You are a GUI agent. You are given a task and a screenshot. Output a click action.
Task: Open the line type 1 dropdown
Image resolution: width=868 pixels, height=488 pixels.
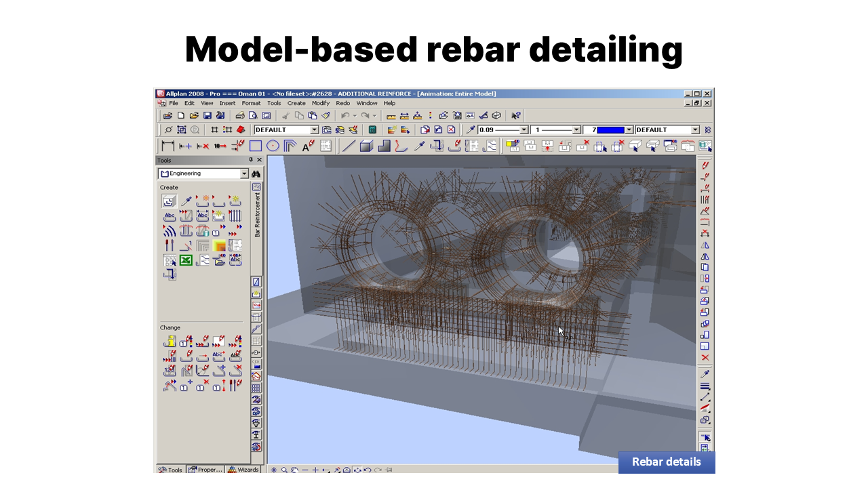(x=576, y=129)
